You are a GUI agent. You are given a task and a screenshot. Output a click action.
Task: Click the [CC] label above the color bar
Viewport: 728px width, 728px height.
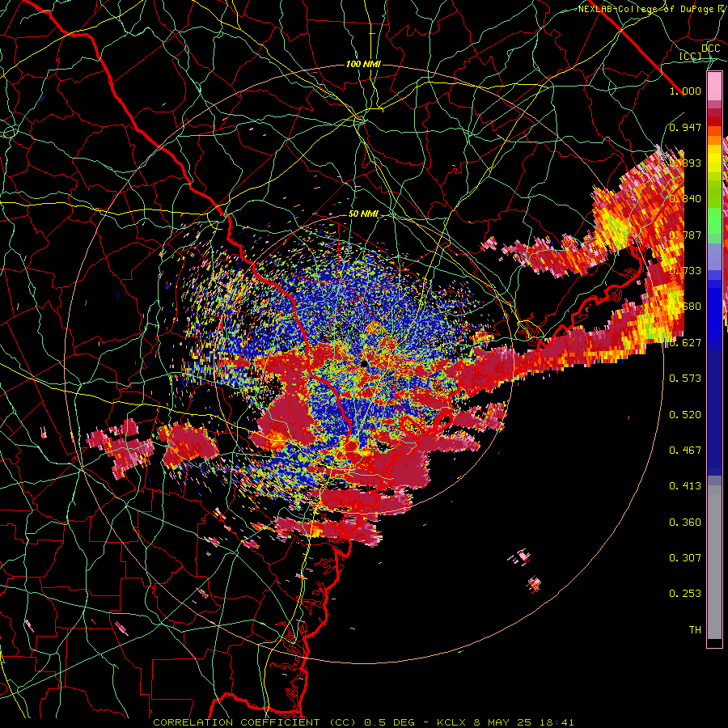click(x=691, y=56)
